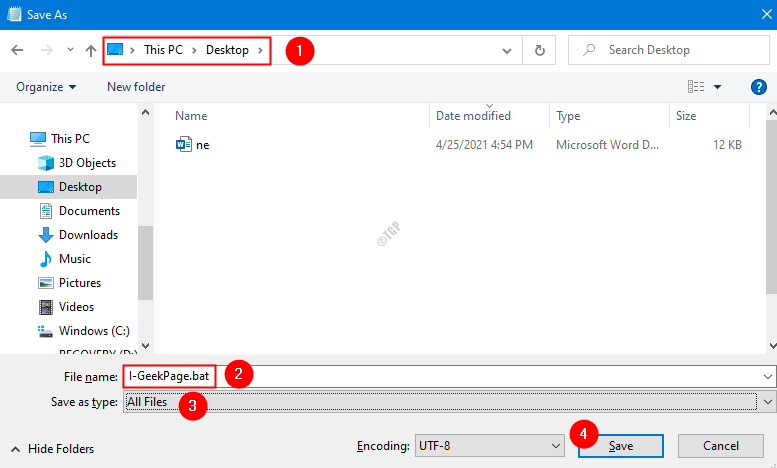Expand the Recent locations dropdown arrow

(70, 50)
